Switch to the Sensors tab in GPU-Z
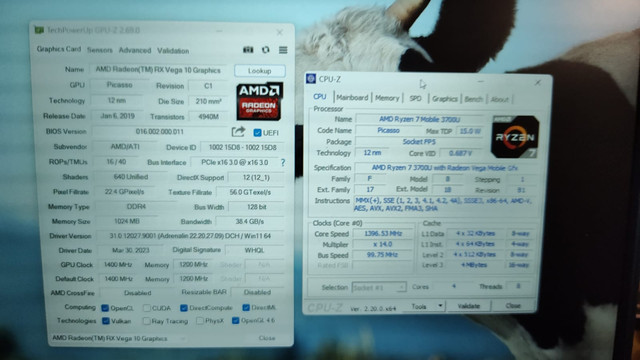 pos(100,50)
